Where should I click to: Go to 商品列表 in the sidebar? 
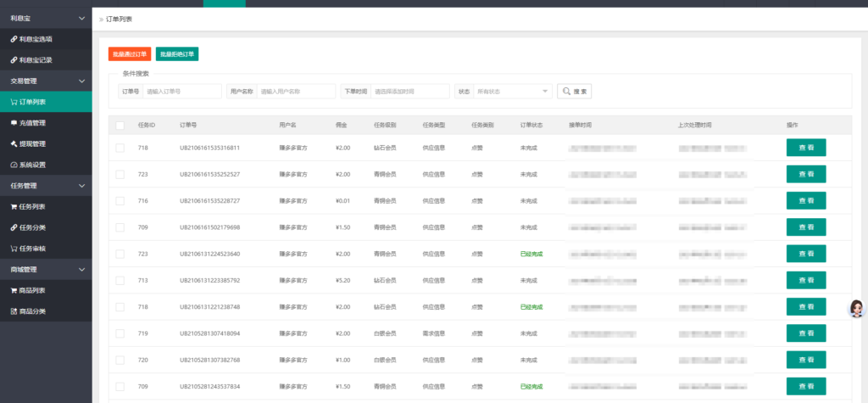click(x=32, y=290)
